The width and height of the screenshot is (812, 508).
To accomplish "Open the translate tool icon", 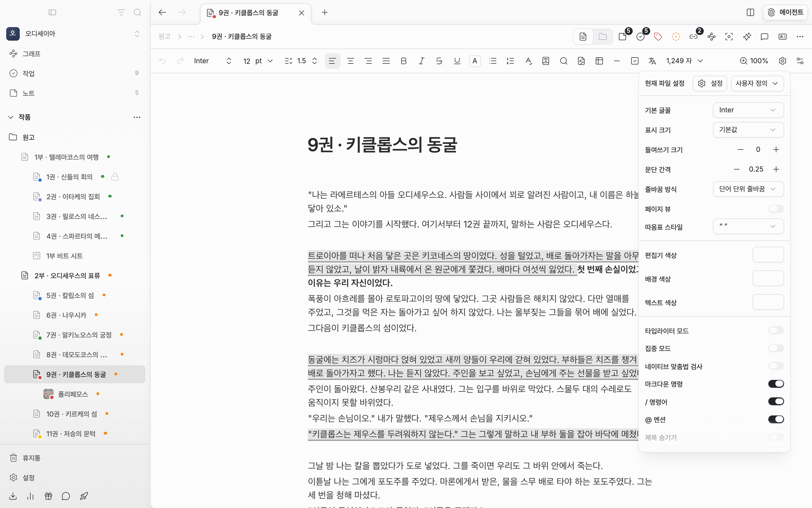I will (x=652, y=61).
